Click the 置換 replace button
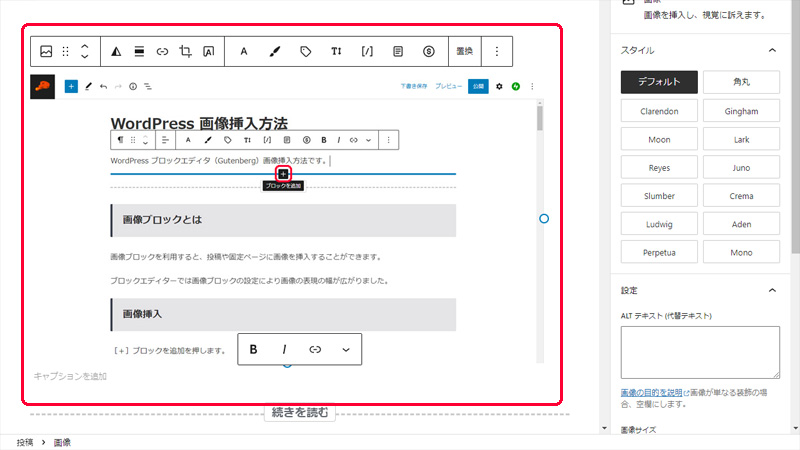Viewport: 800px width, 450px height. pos(464,51)
